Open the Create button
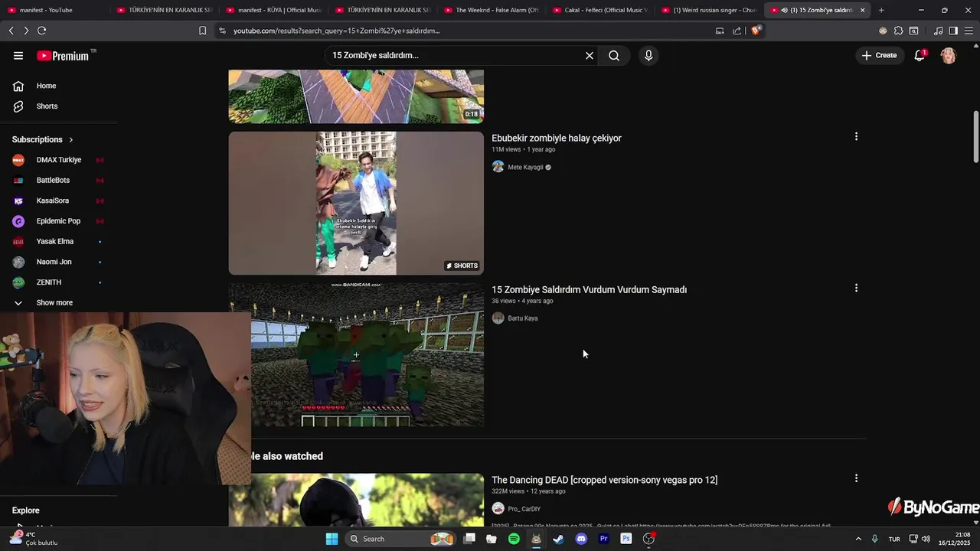Image resolution: width=980 pixels, height=551 pixels. [879, 56]
